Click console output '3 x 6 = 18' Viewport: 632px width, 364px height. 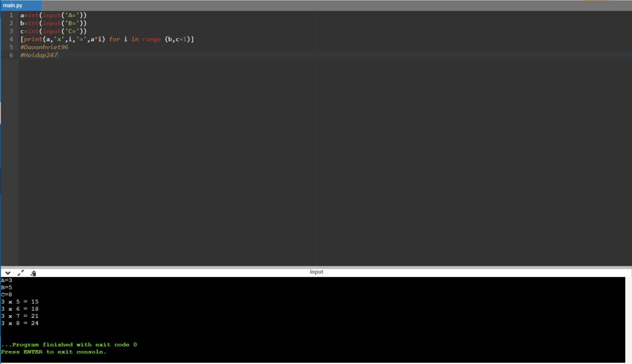coord(20,308)
